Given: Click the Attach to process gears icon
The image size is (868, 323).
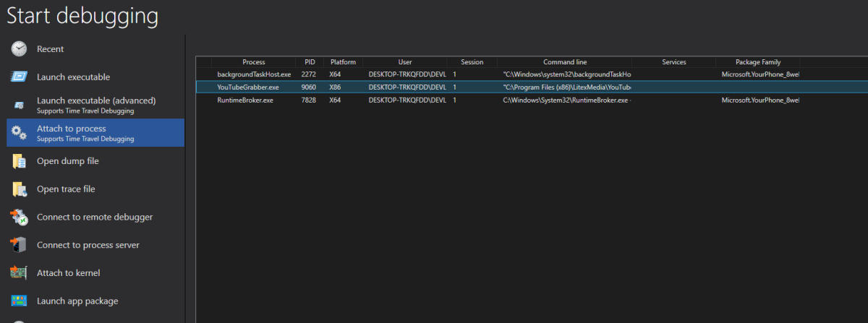Looking at the screenshot, I should (19, 133).
